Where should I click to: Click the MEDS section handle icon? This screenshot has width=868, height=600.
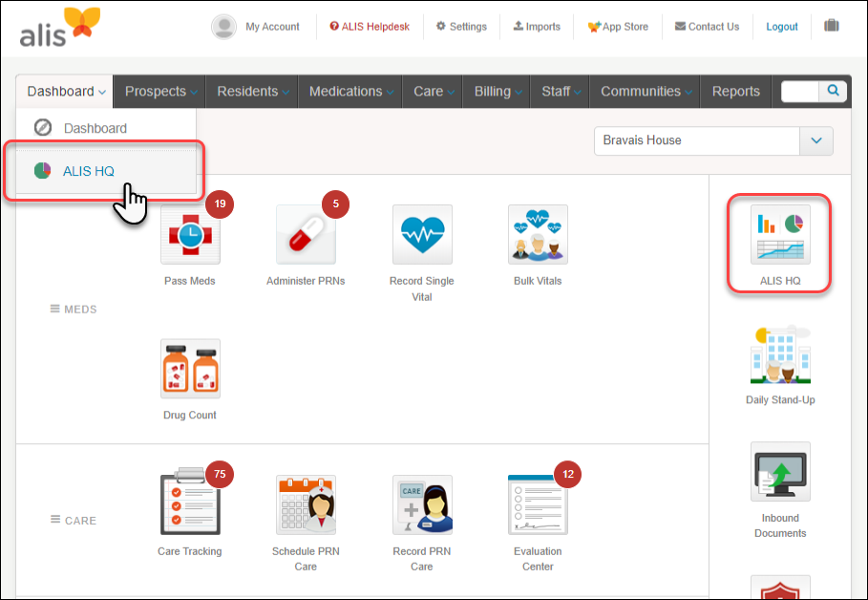[54, 309]
